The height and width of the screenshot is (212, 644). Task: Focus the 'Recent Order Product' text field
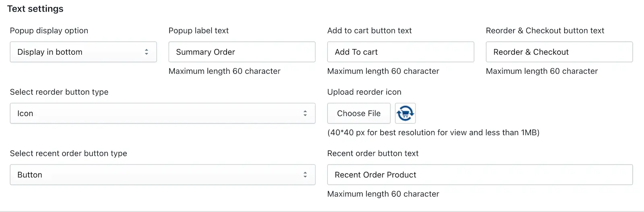click(480, 175)
